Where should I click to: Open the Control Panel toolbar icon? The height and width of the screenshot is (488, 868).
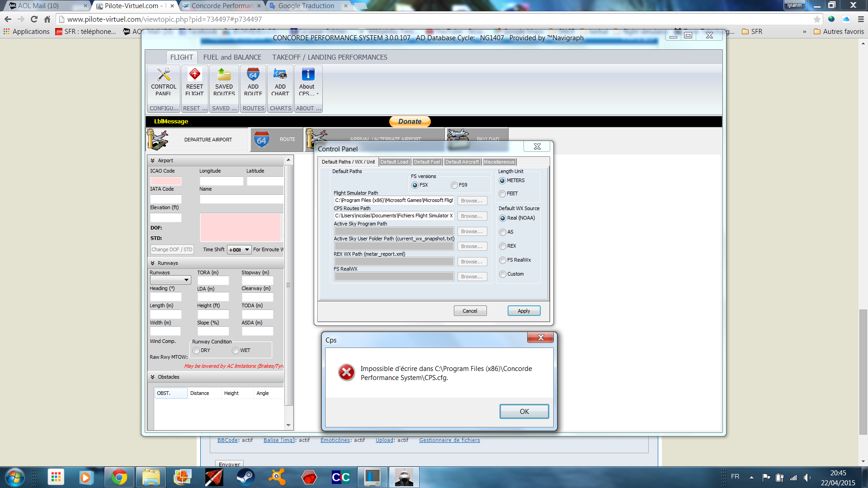click(x=164, y=74)
